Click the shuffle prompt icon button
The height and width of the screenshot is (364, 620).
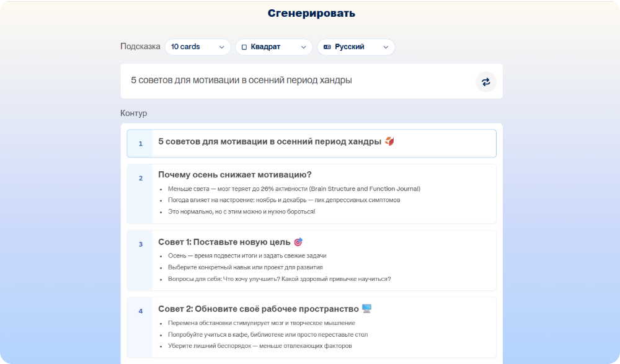(485, 82)
